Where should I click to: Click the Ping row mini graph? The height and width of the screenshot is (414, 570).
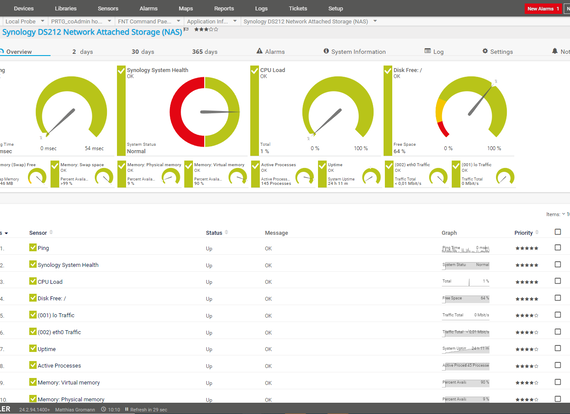click(x=466, y=249)
